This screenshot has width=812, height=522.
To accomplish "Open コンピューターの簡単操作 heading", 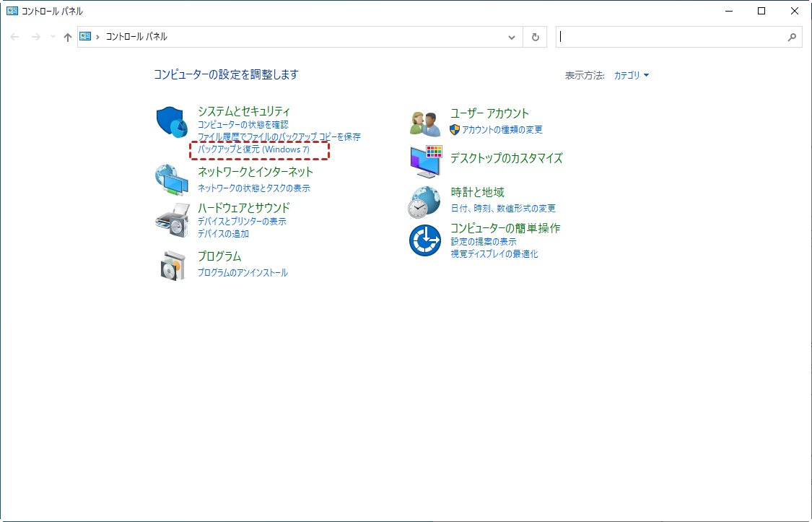I will tap(505, 228).
